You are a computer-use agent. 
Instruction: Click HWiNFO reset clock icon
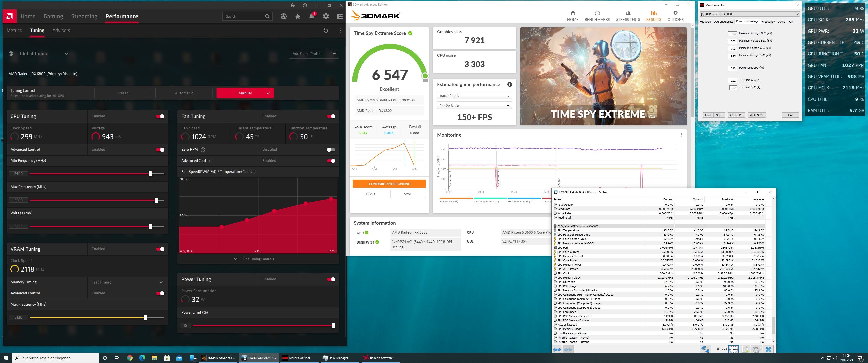click(x=734, y=349)
